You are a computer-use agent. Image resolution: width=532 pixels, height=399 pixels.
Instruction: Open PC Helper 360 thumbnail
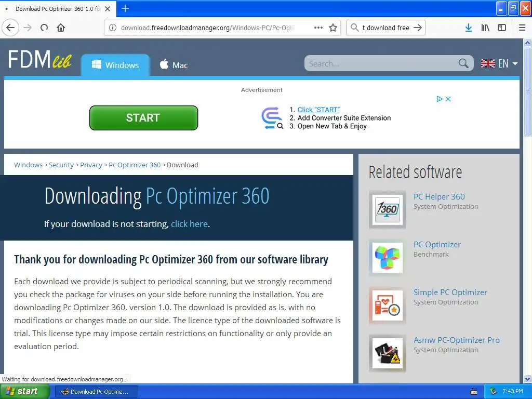388,210
